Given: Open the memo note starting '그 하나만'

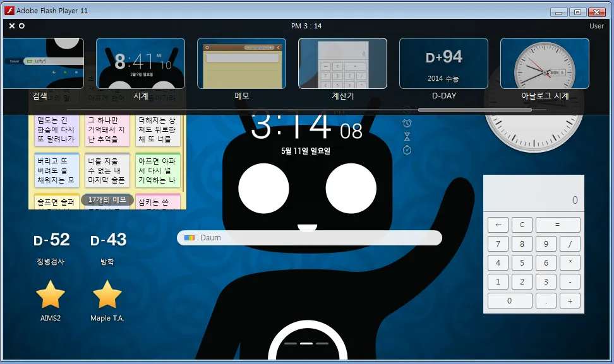Looking at the screenshot, I should pyautogui.click(x=107, y=130).
